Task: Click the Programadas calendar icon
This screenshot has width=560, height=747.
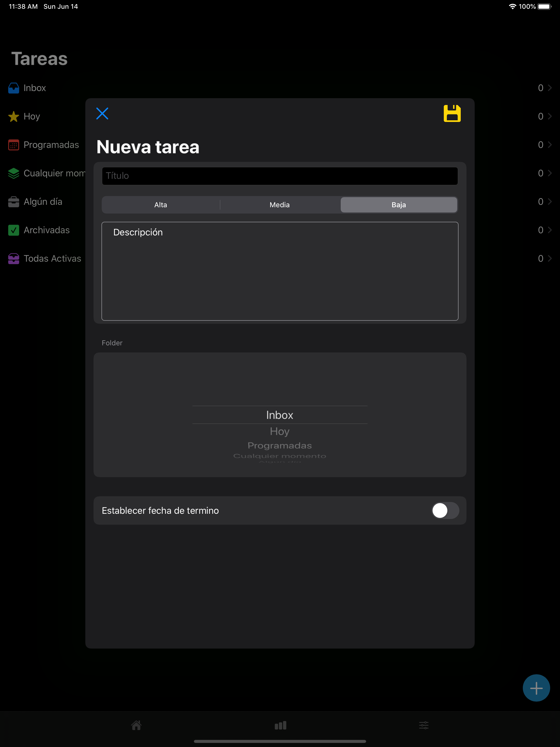Action: pos(13,145)
